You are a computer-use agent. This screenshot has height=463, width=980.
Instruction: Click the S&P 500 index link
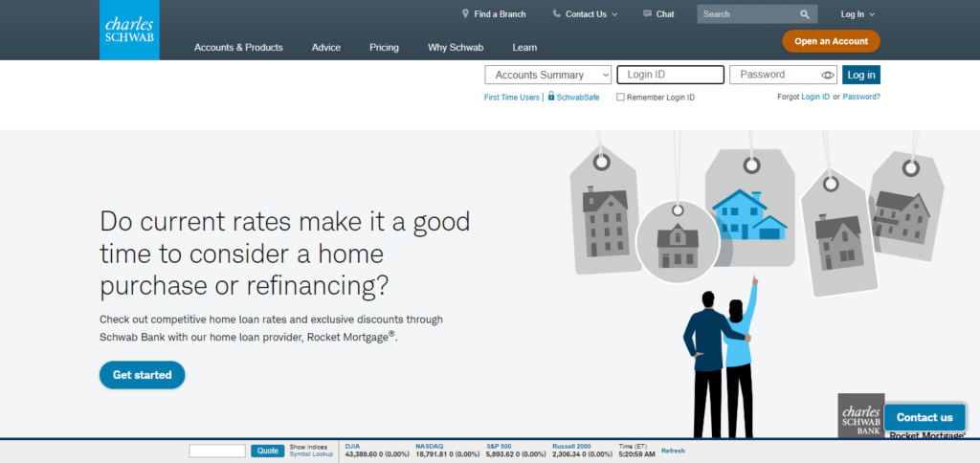pyautogui.click(x=499, y=446)
